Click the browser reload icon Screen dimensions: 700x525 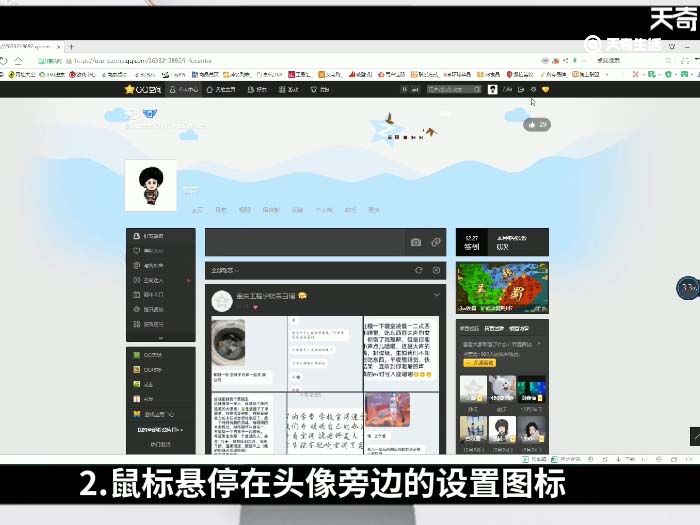(4, 60)
